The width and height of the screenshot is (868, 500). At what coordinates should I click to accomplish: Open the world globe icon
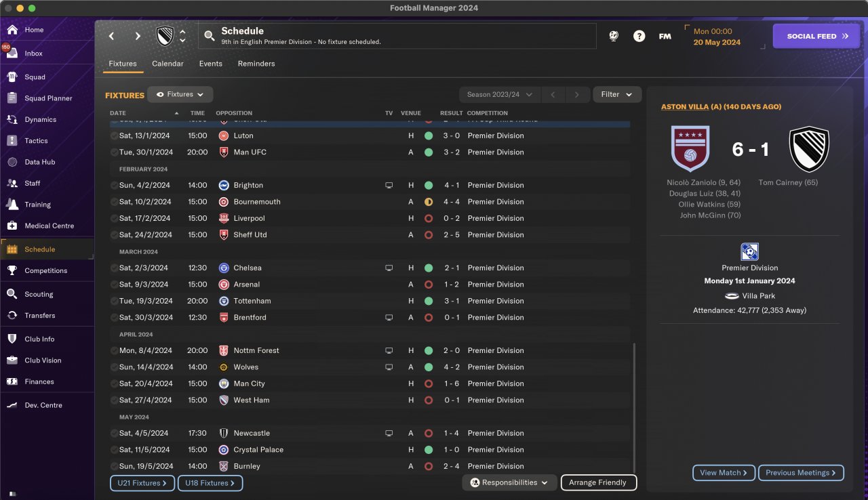[614, 36]
